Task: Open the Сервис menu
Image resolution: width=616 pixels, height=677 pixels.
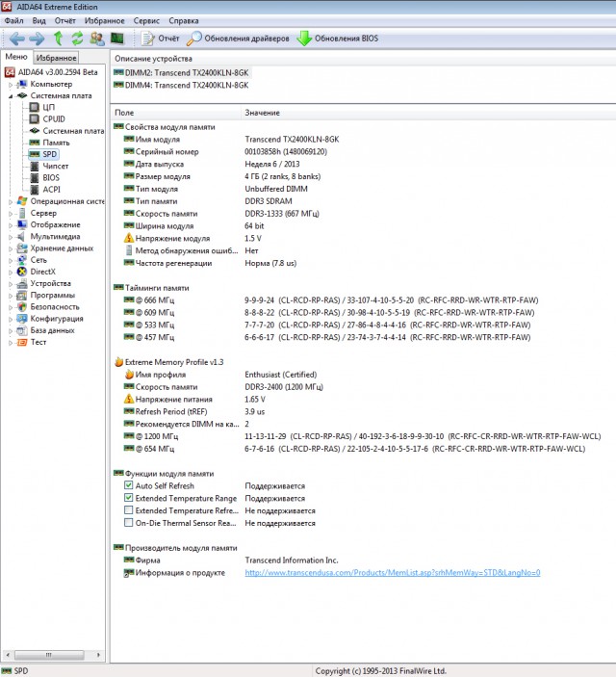Action: [146, 21]
